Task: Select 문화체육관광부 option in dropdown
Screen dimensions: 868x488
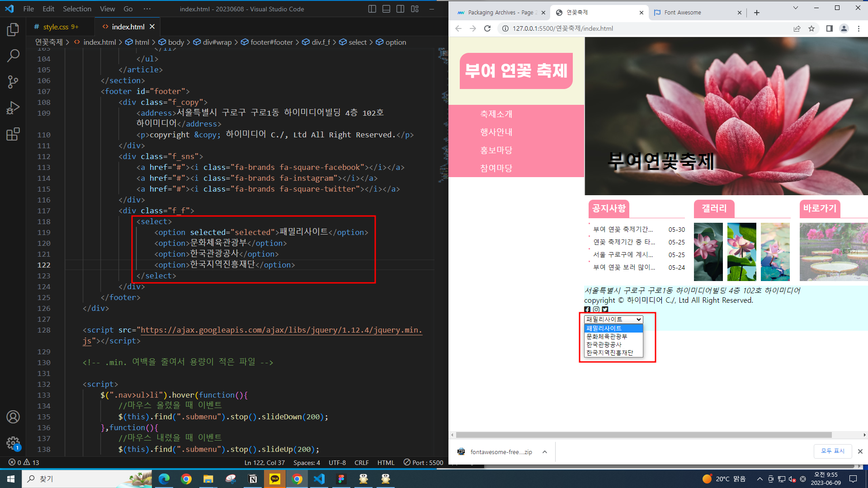Action: point(607,337)
